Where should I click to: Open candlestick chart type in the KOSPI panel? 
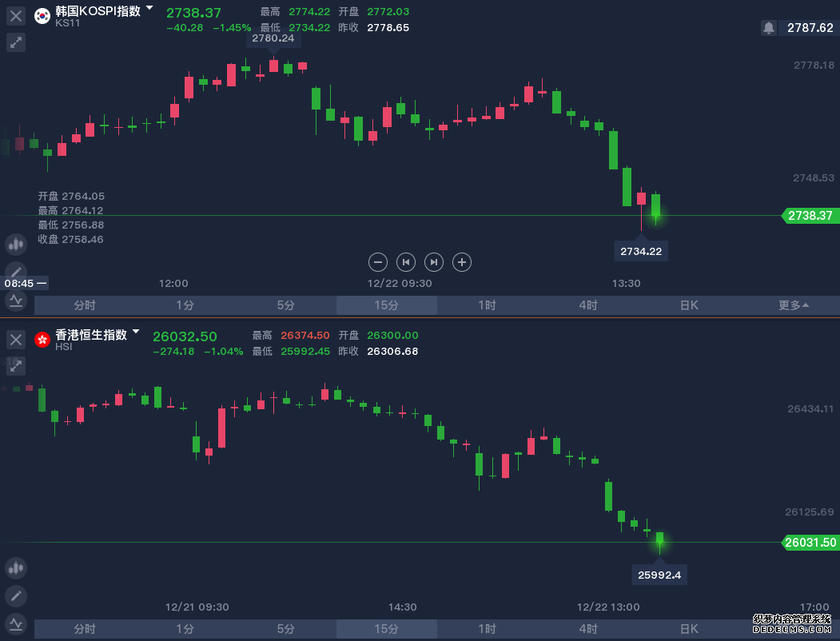coord(16,245)
